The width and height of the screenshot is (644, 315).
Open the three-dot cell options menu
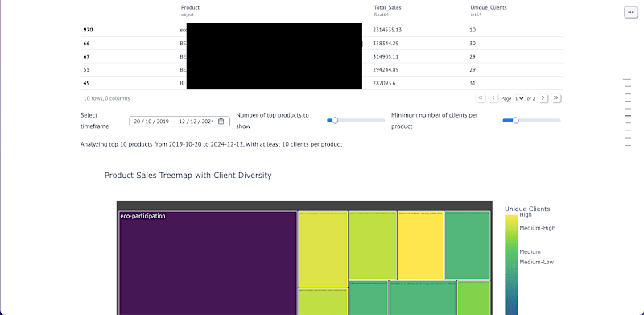(x=630, y=12)
